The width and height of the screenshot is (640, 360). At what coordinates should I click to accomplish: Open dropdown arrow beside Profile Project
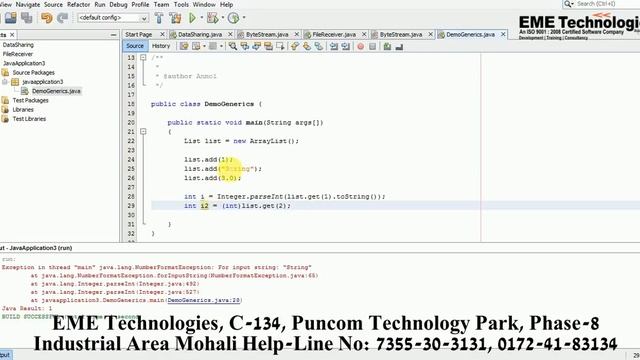pyautogui.click(x=244, y=18)
